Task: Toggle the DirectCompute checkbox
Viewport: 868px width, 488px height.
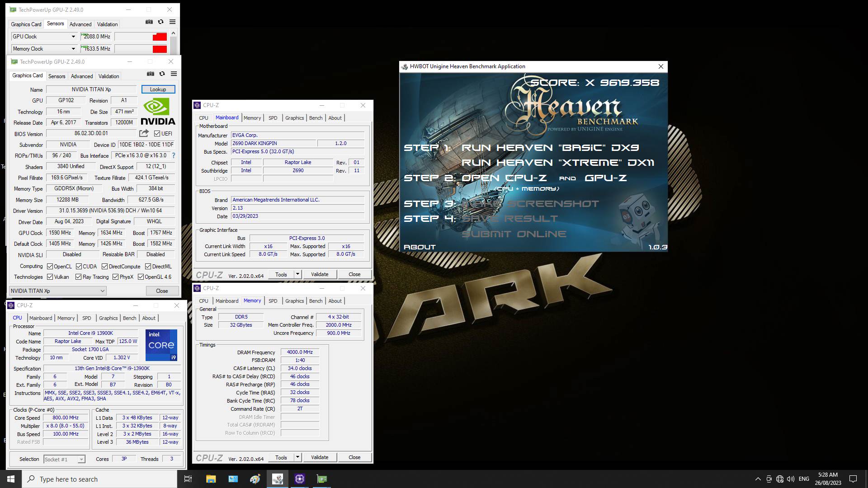Action: [104, 267]
